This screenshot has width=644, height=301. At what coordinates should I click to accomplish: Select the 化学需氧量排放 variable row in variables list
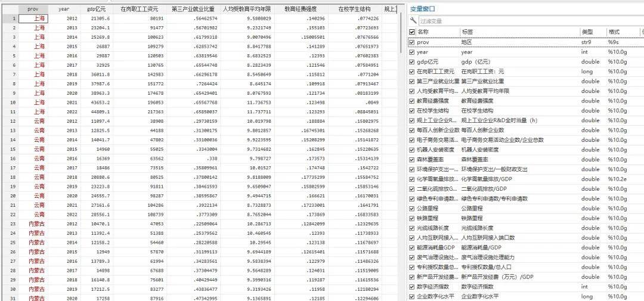click(526, 179)
